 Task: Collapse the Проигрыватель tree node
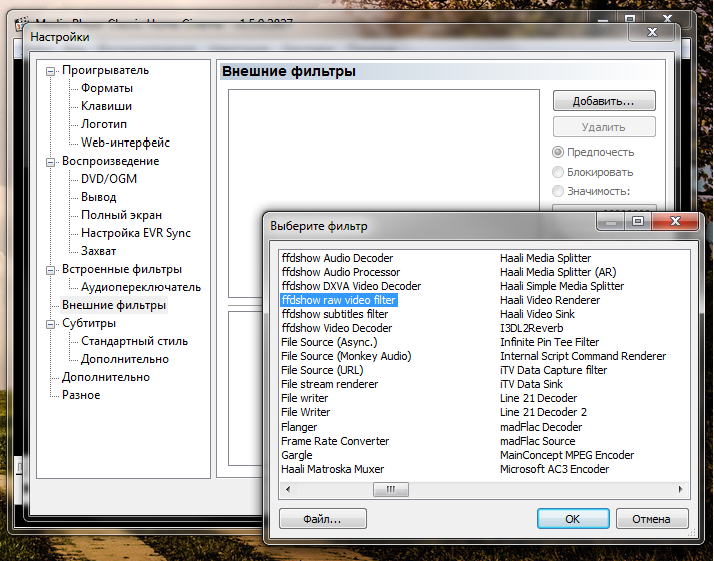click(x=51, y=71)
